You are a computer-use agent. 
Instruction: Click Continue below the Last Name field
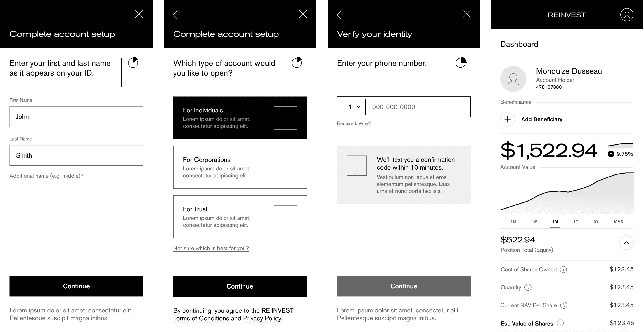pyautogui.click(x=76, y=286)
